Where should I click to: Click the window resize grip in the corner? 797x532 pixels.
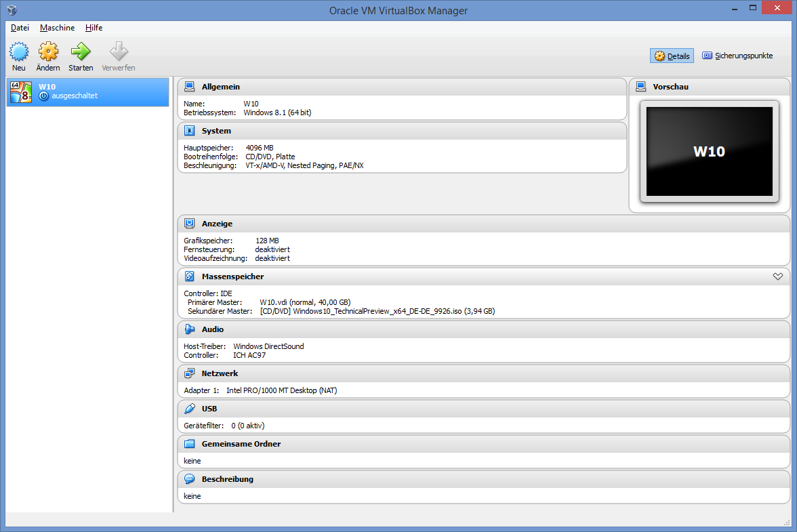pos(787,523)
